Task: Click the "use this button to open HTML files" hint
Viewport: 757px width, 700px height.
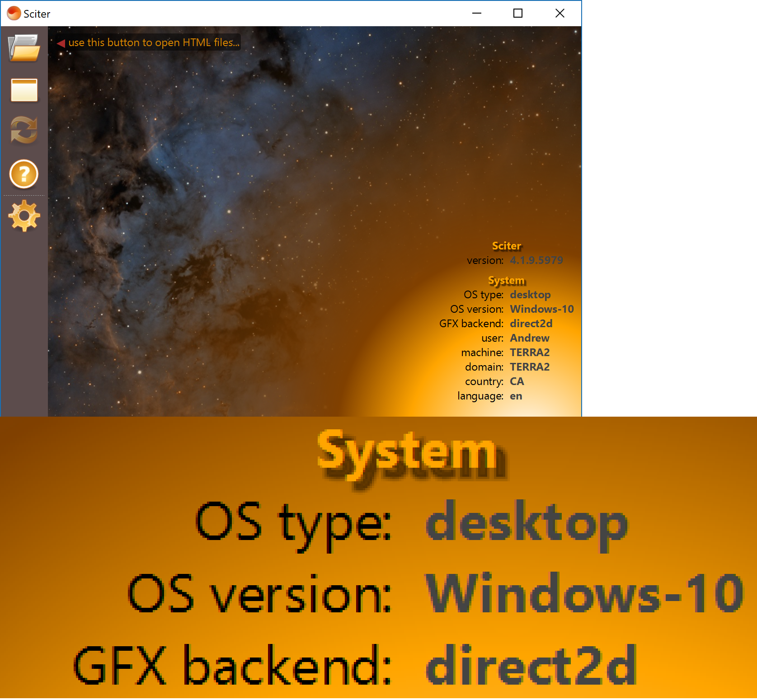Action: coord(154,42)
